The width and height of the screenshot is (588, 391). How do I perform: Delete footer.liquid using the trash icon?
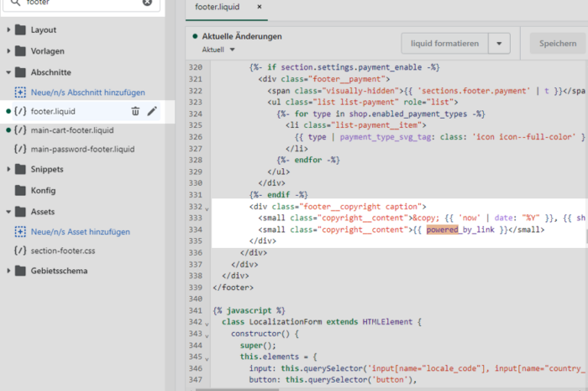(x=135, y=111)
